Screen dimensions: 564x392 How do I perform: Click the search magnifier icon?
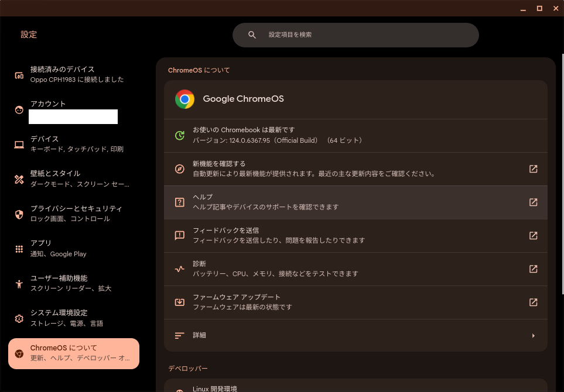click(x=252, y=35)
